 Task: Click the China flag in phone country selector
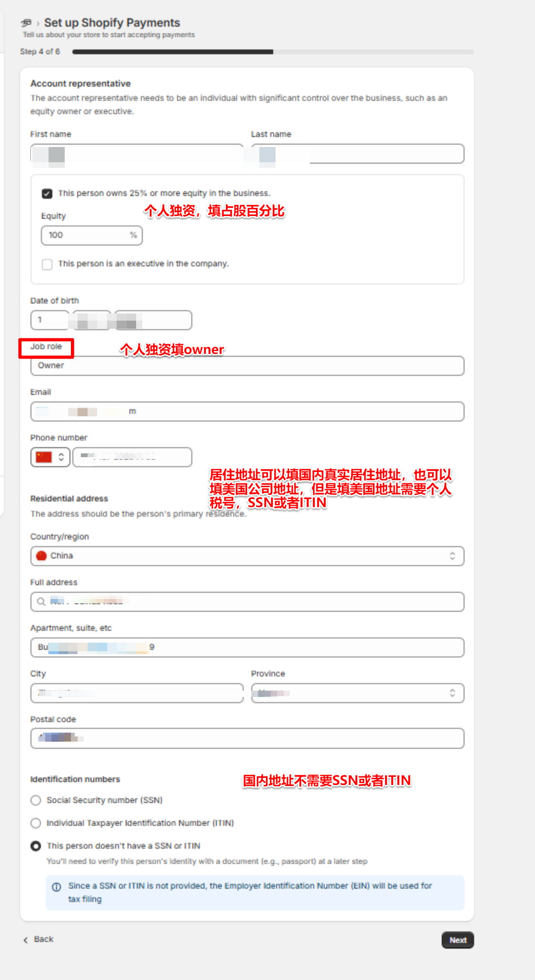44,457
